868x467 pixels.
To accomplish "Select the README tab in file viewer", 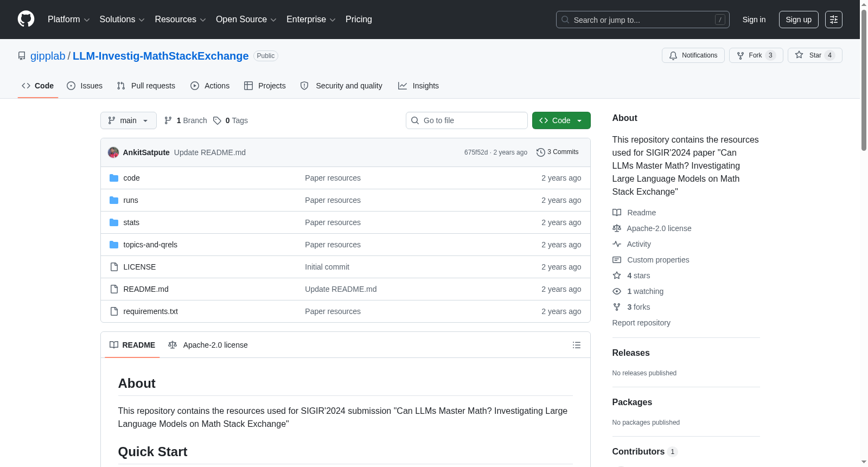I will pos(132,345).
